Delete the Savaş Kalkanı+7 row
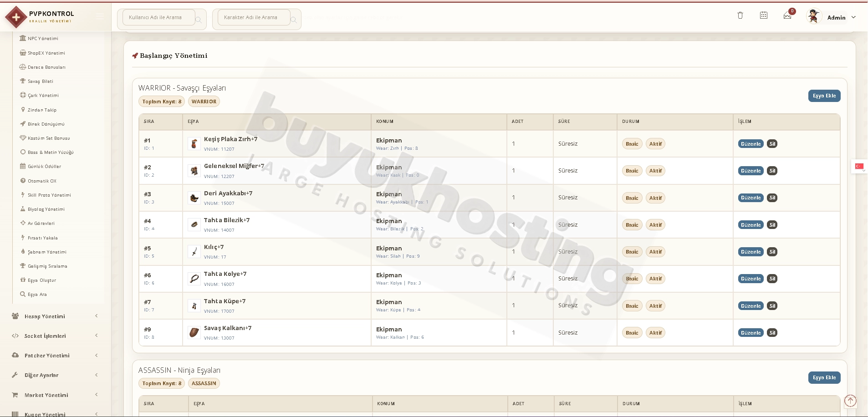This screenshot has height=417, width=868. 772,333
